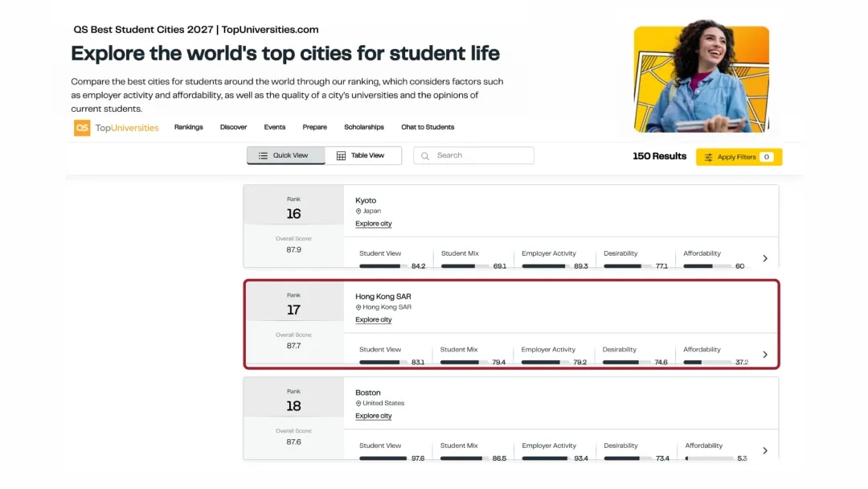
Task: Click Hong Kong SAR's Affordability score bar
Action: pyautogui.click(x=707, y=362)
